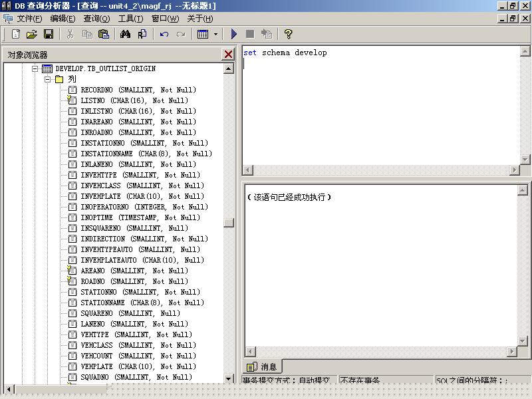The image size is (532, 399).
Task: Open the 文件(F) menu
Action: [29, 19]
